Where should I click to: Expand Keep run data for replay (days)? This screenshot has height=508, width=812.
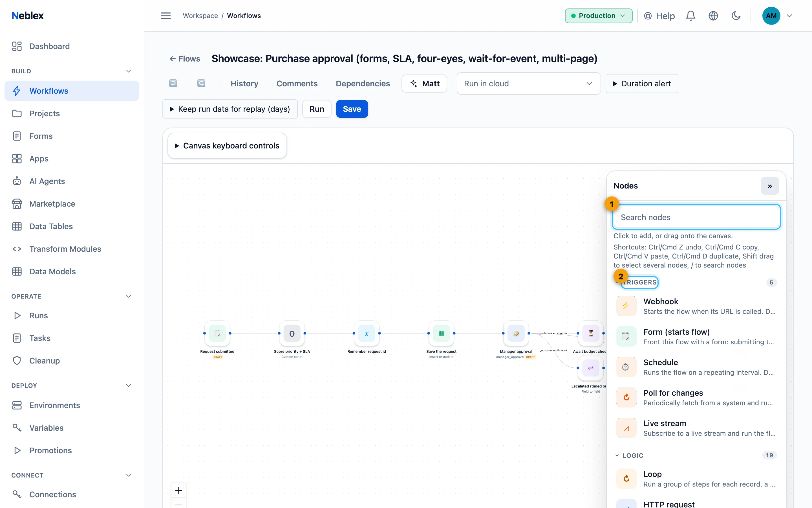click(x=230, y=109)
